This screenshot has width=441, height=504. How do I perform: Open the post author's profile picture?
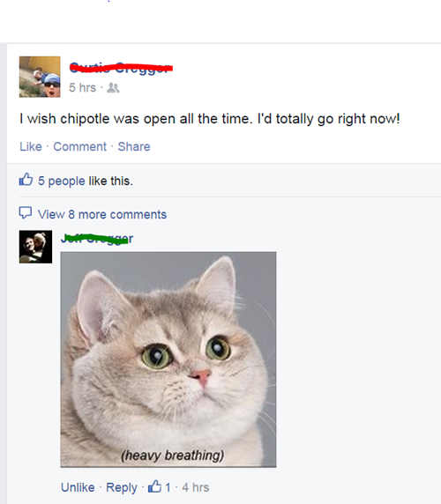point(40,77)
